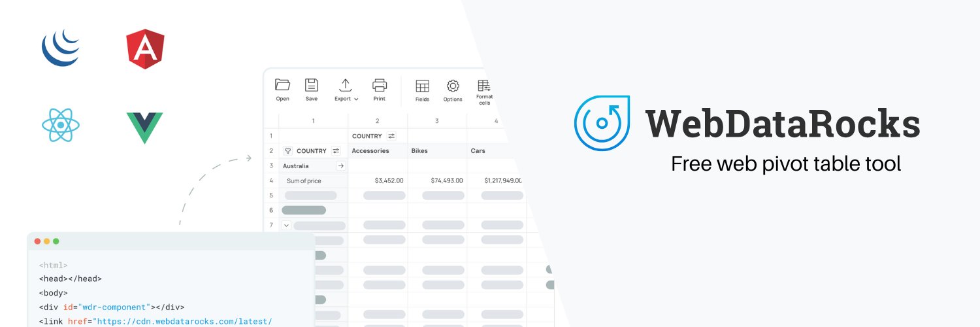This screenshot has width=980, height=327.
Task: Click 'Free web pivot table tool' tagline
Action: (786, 163)
